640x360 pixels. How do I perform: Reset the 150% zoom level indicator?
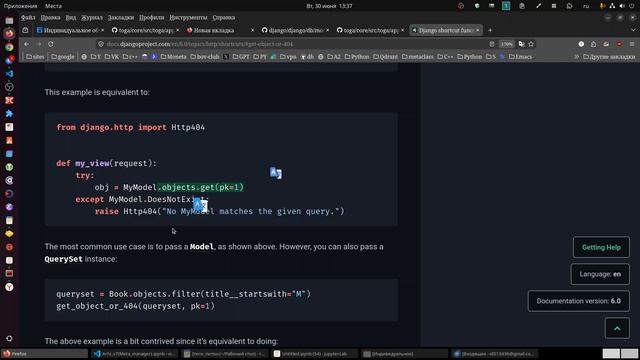(507, 44)
